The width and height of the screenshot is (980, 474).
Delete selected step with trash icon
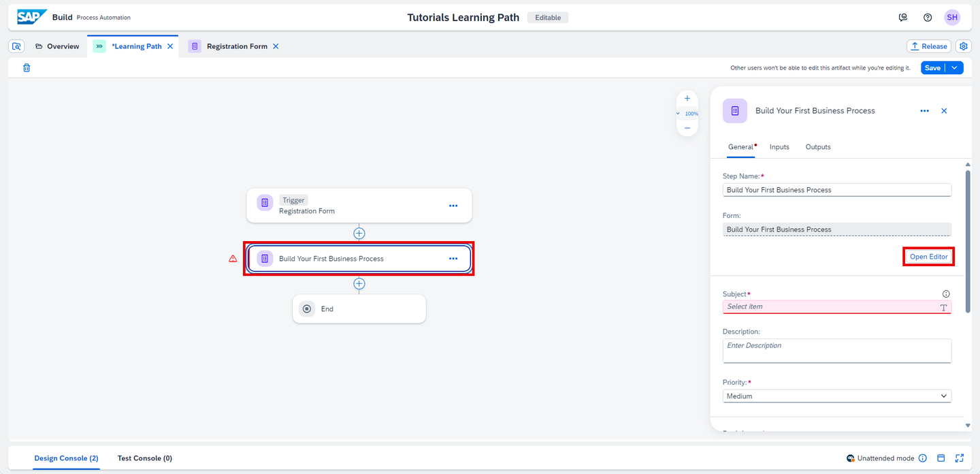(27, 67)
